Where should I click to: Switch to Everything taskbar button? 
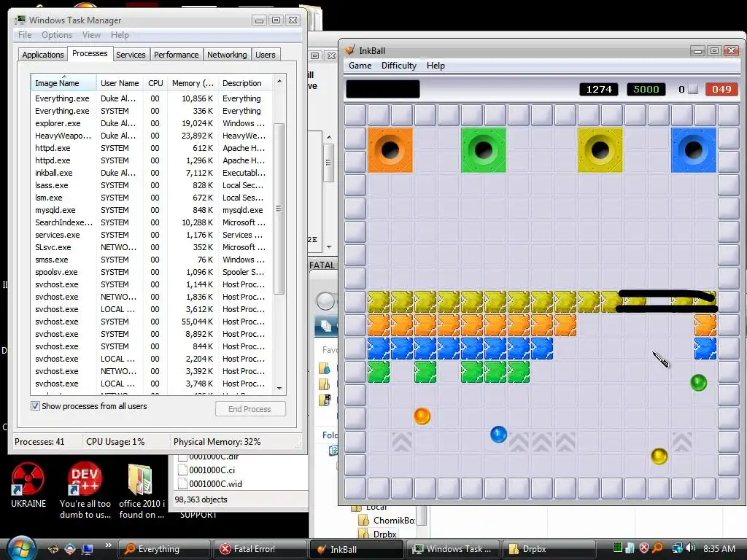tap(164, 549)
